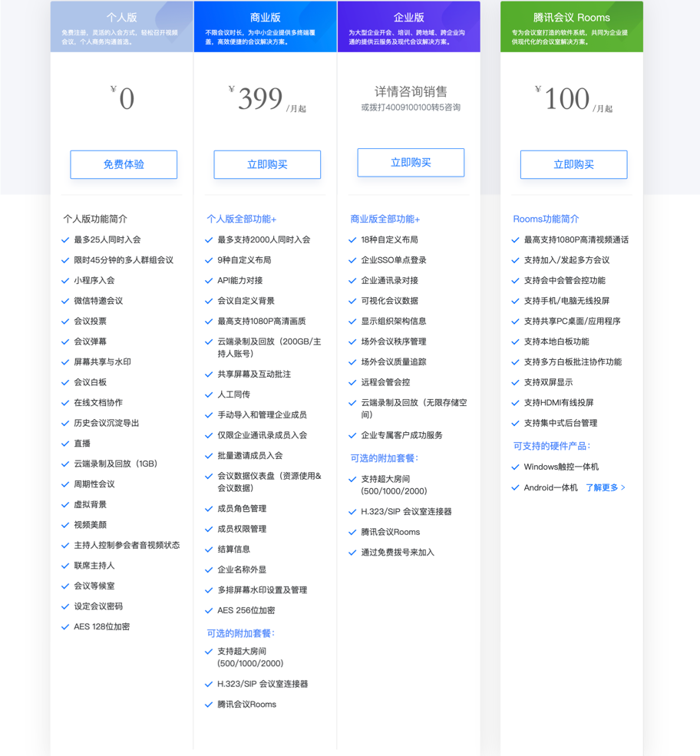Click the checkmark next to 最高支持1080P高清画质

(209, 321)
